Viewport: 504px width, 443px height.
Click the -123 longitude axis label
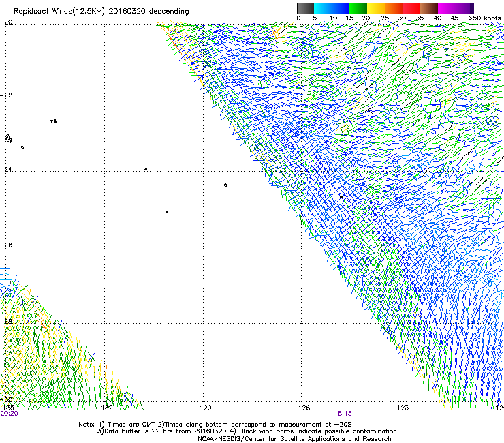click(400, 408)
